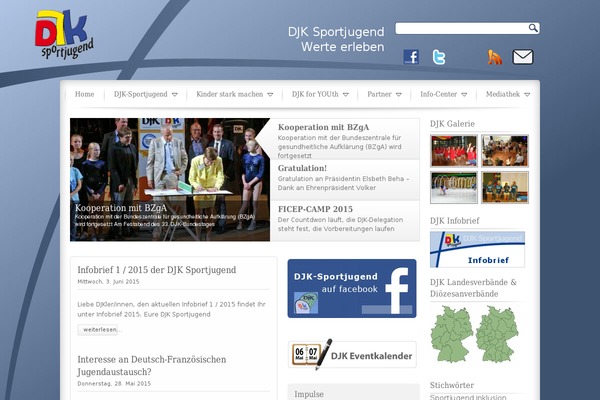Screen dimensions: 600x400
Task: Click the Impulse box heading
Action: 309,394
